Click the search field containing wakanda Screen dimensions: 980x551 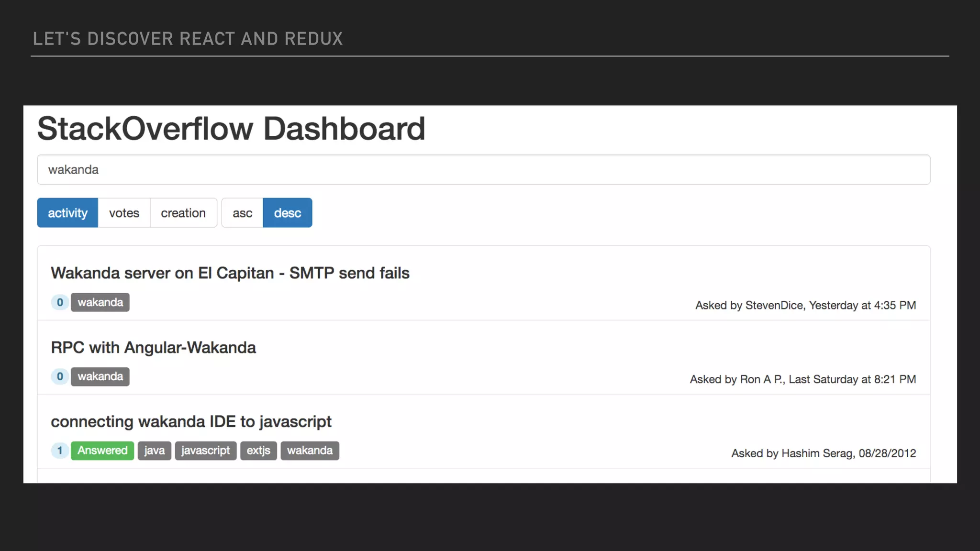click(x=483, y=169)
